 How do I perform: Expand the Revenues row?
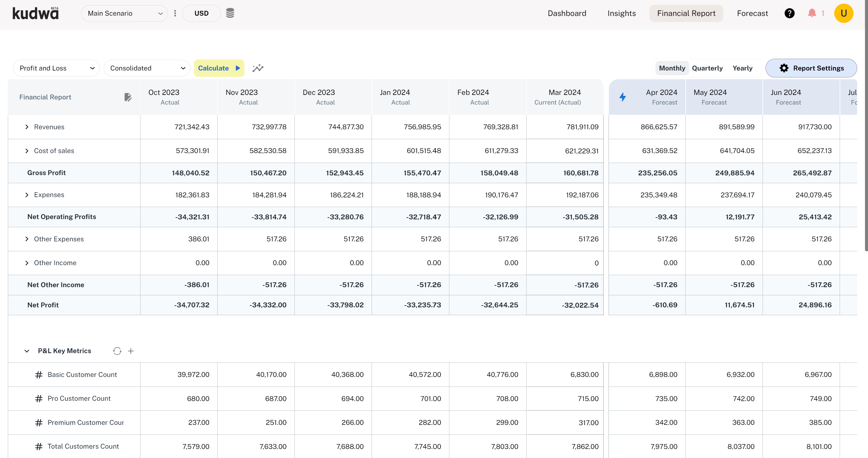[x=27, y=127]
